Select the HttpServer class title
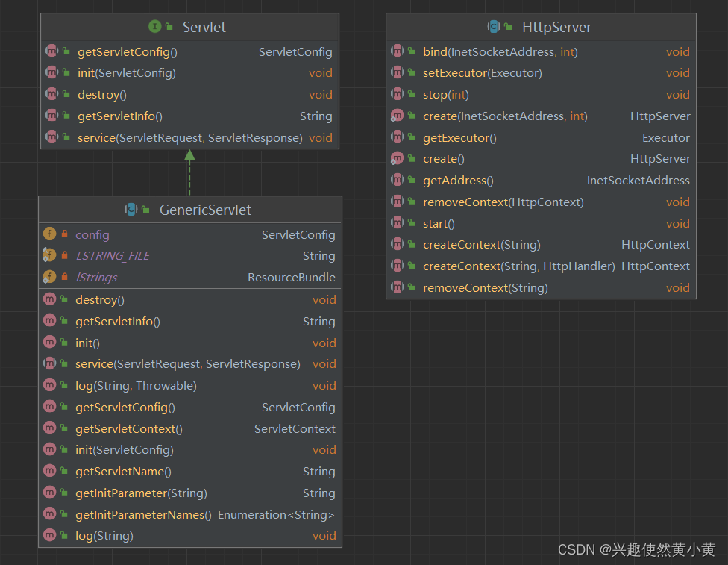 (x=556, y=27)
